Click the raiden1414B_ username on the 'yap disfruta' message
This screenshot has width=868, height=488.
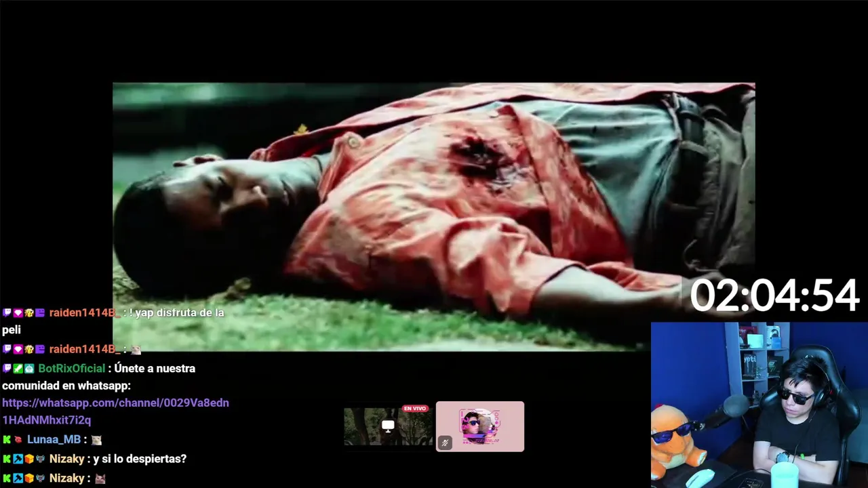(85, 313)
